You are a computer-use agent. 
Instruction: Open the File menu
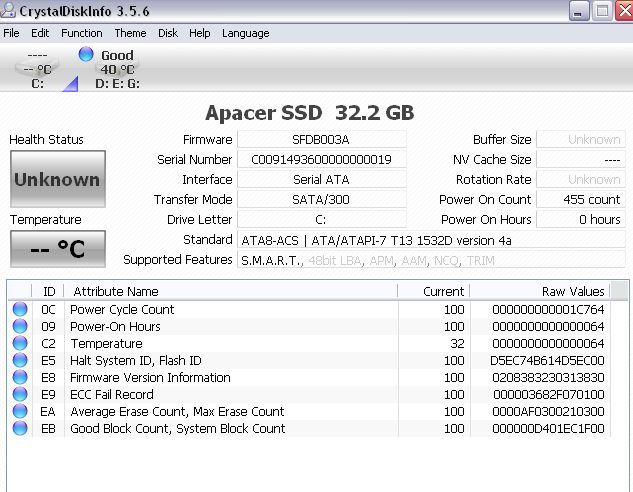[x=11, y=33]
